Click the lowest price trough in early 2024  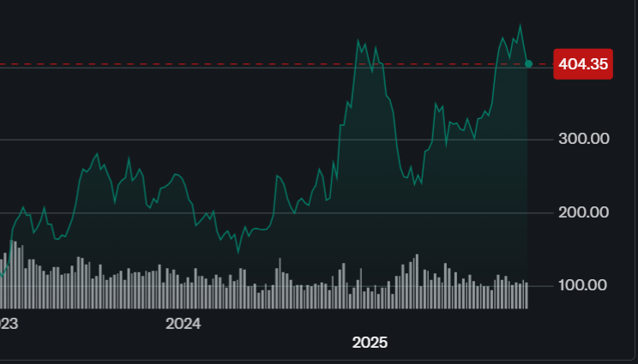[238, 253]
